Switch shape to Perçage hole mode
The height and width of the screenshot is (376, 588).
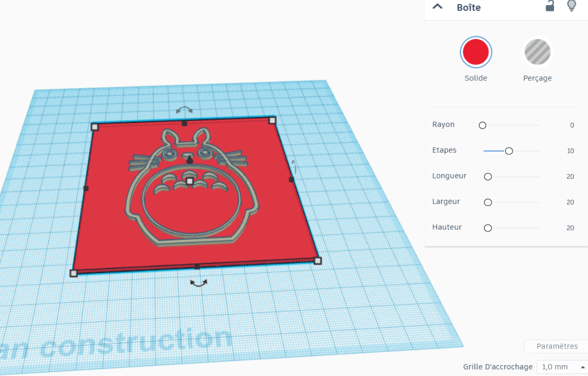coord(537,52)
